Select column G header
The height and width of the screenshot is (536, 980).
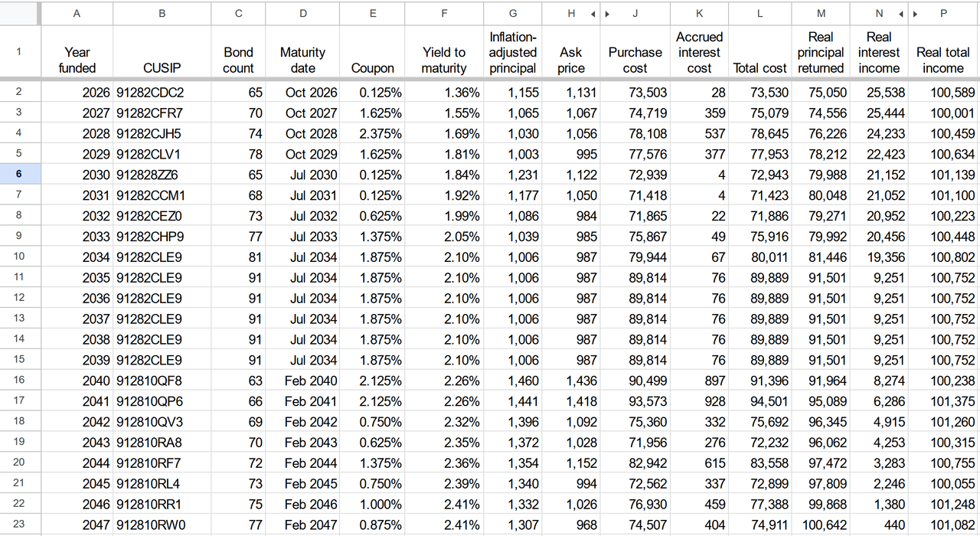click(513, 13)
